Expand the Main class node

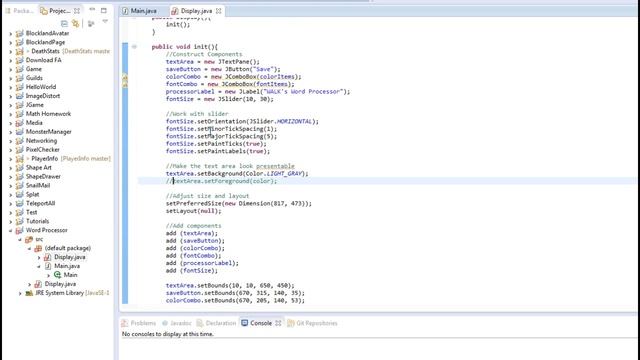pos(49,276)
